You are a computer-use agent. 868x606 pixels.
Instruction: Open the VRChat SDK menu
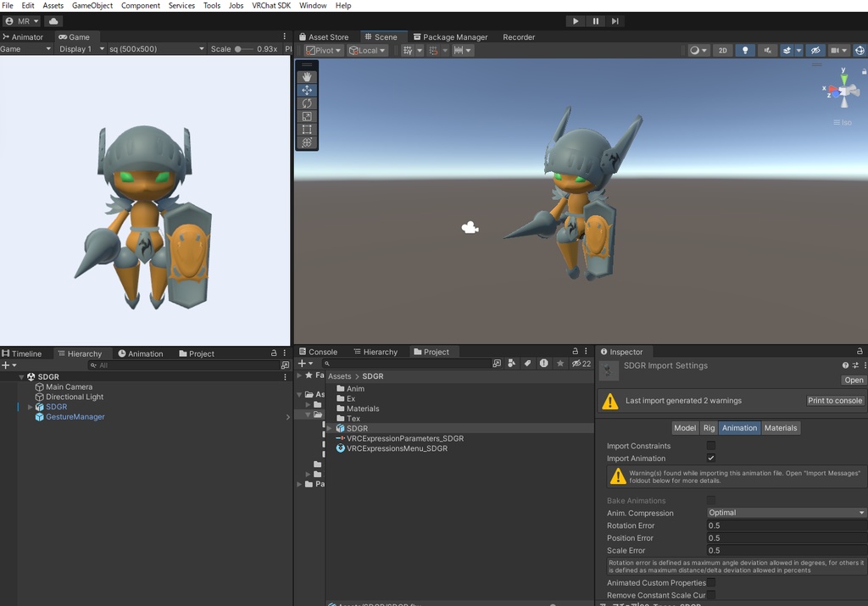(x=270, y=6)
